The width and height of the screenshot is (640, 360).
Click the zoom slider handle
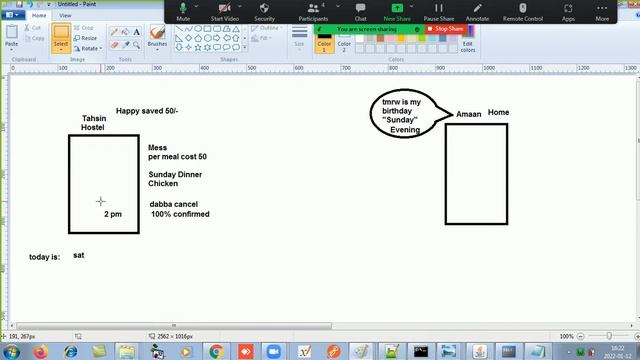click(609, 336)
